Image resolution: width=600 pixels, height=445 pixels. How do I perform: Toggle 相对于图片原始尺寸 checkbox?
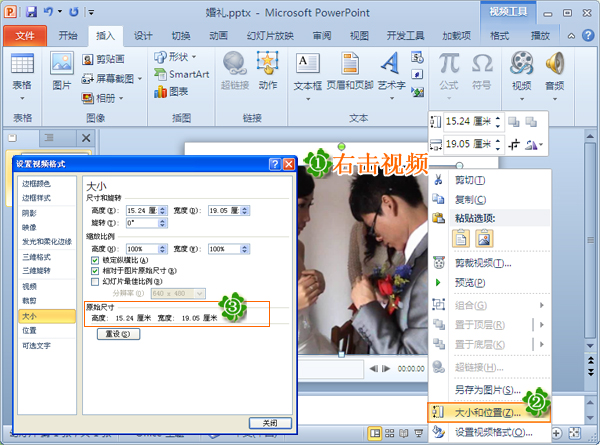(x=95, y=271)
